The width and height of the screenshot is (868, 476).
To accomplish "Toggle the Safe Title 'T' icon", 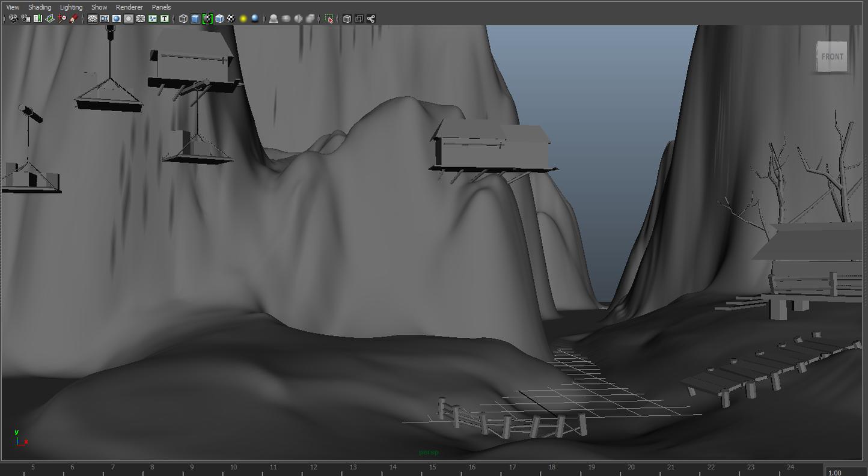I will pos(165,19).
